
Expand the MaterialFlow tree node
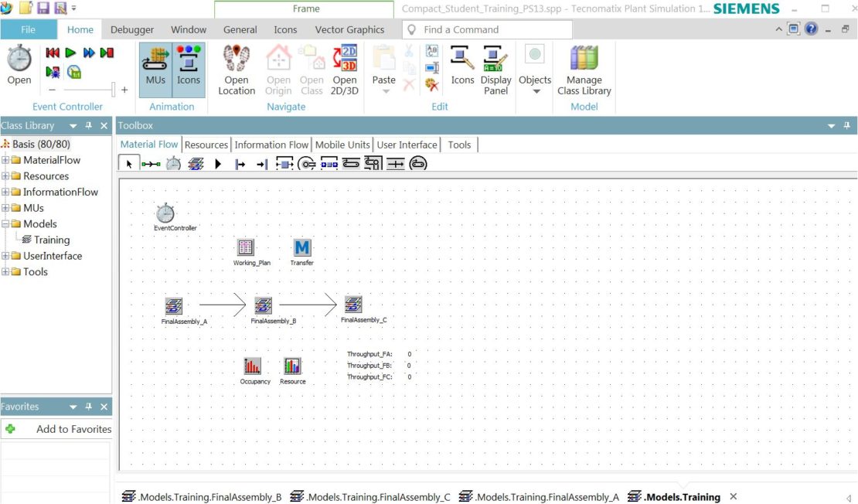[6, 160]
